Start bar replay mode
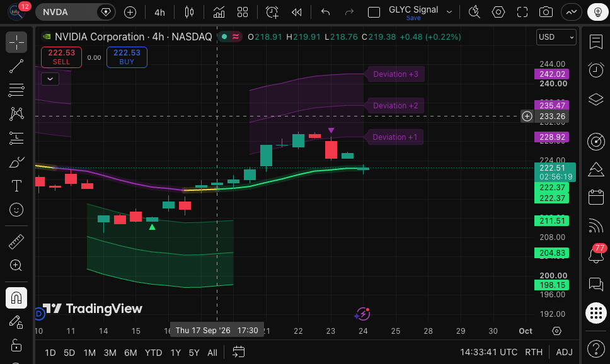This screenshot has height=364, width=610. (296, 13)
